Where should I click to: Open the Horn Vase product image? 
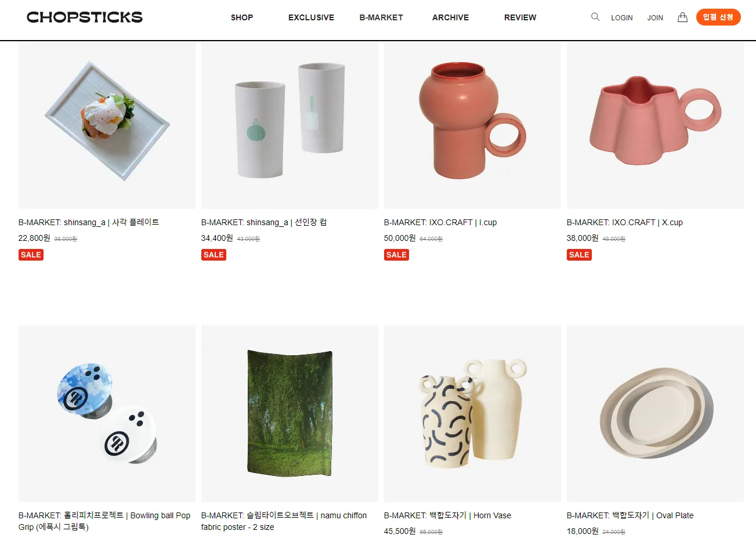point(472,413)
